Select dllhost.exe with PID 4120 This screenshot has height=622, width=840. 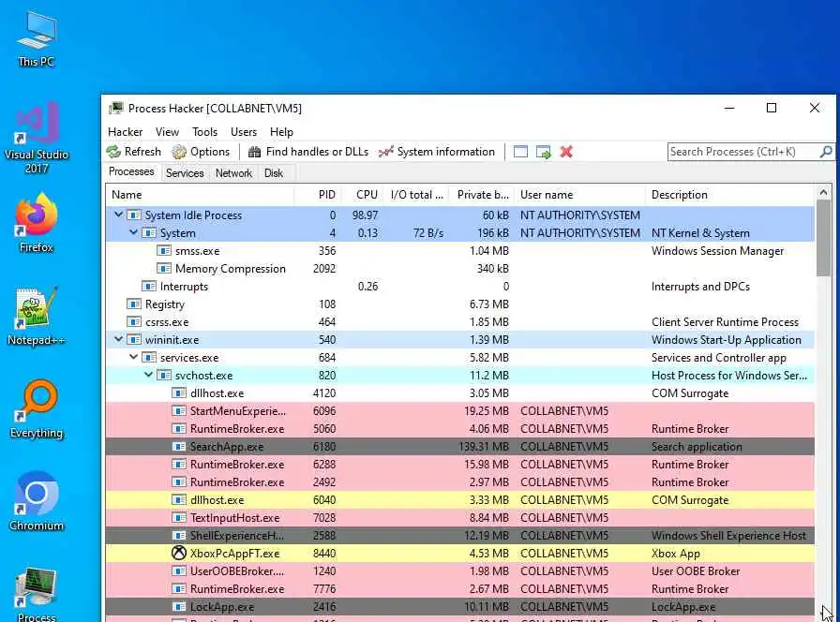tap(460, 392)
